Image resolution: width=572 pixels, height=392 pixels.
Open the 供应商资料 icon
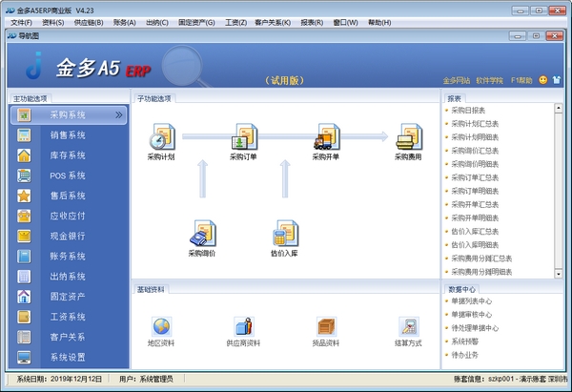244,326
